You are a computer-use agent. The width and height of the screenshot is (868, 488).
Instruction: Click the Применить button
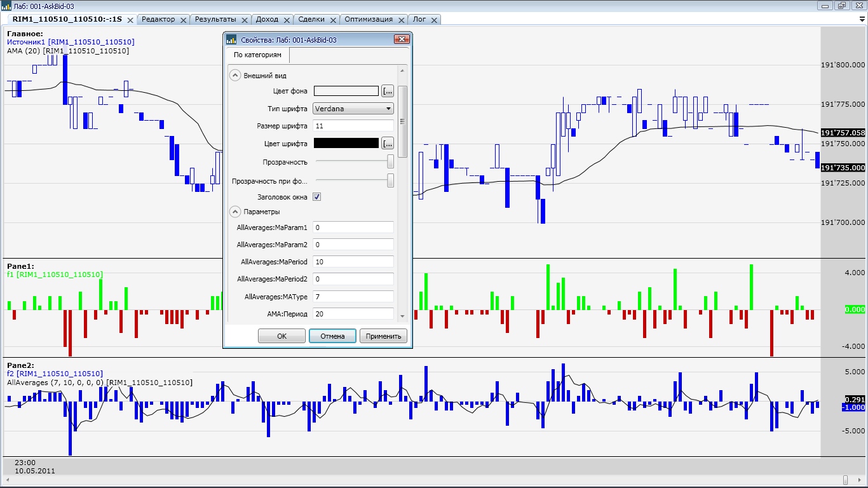383,336
